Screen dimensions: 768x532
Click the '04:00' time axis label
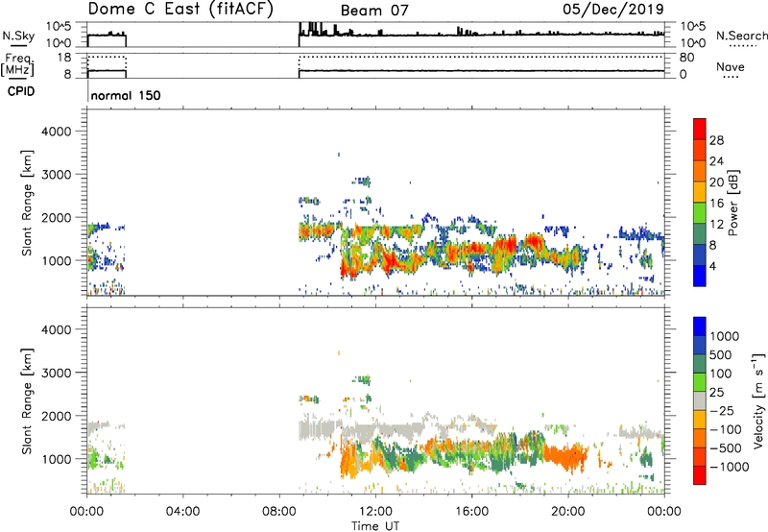(182, 512)
